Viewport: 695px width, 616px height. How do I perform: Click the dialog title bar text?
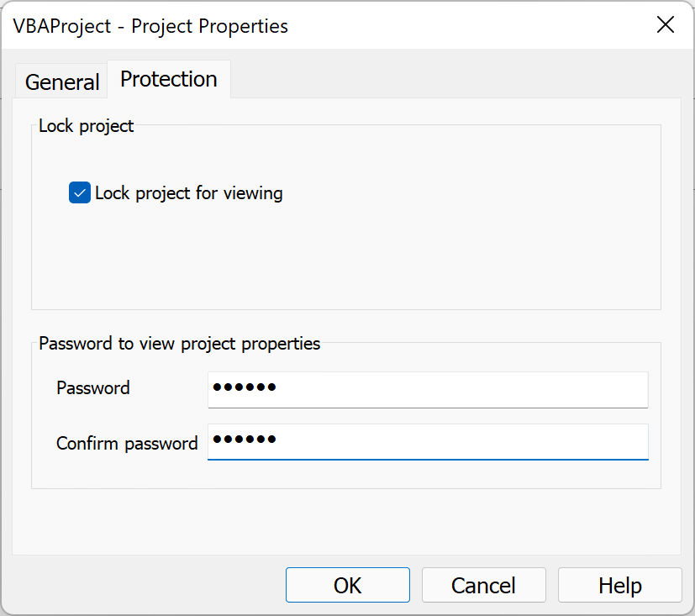(x=150, y=26)
